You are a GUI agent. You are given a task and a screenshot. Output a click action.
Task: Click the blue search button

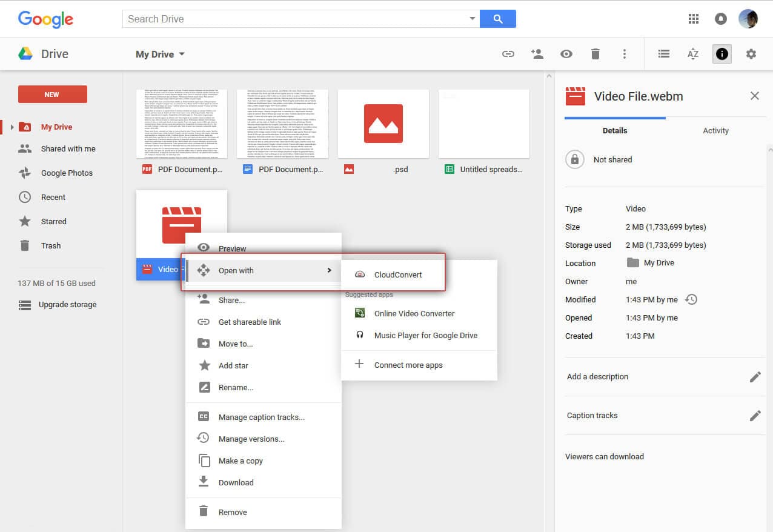point(498,19)
